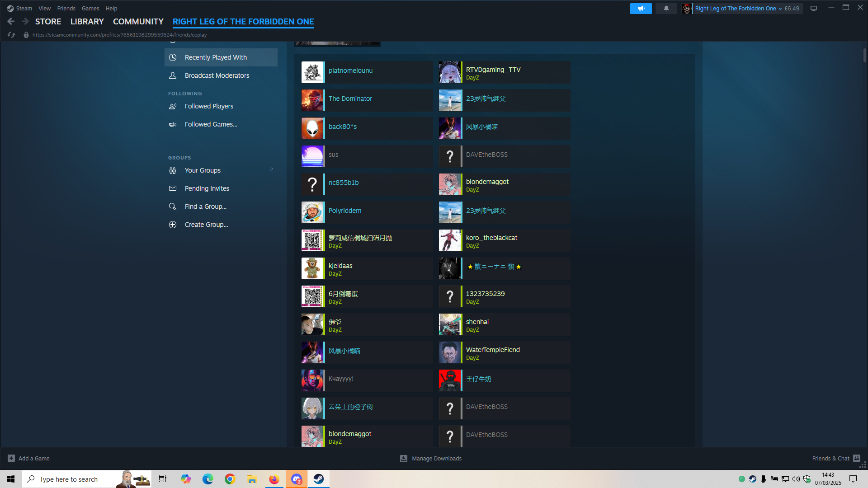868x488 pixels.
Task: Open Steam from the Windows taskbar
Action: click(319, 479)
